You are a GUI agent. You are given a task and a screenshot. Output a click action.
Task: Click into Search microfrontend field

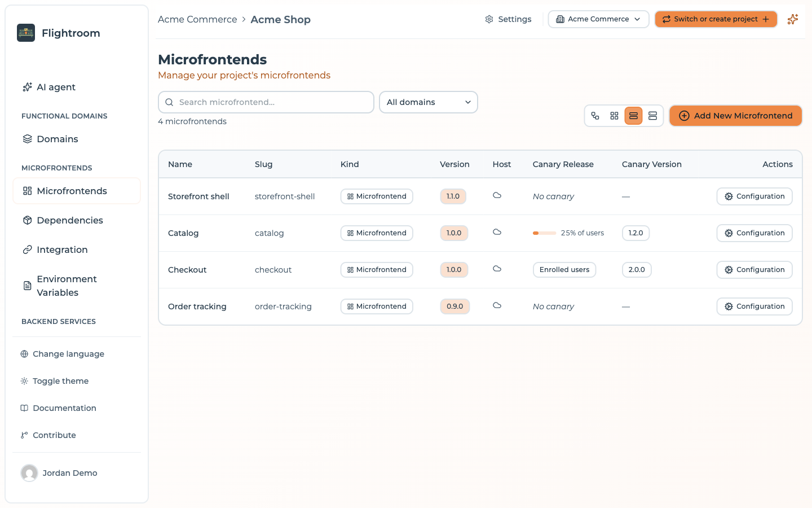(266, 102)
